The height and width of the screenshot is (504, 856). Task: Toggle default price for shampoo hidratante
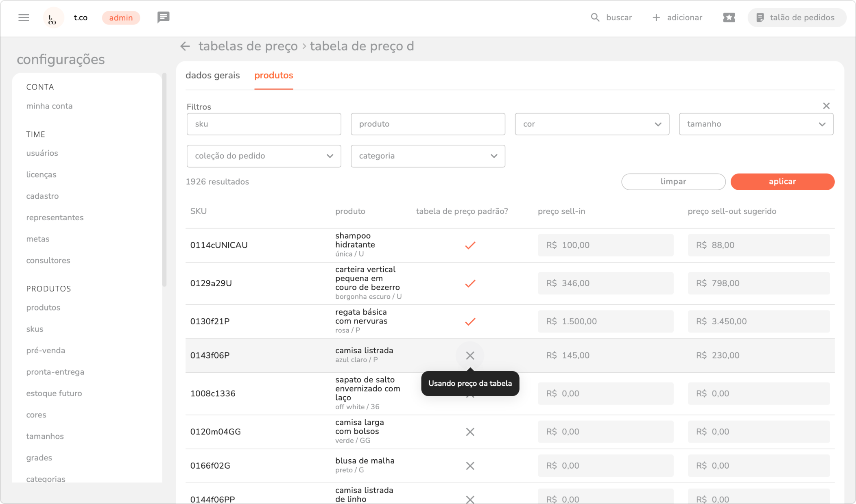[x=470, y=245]
